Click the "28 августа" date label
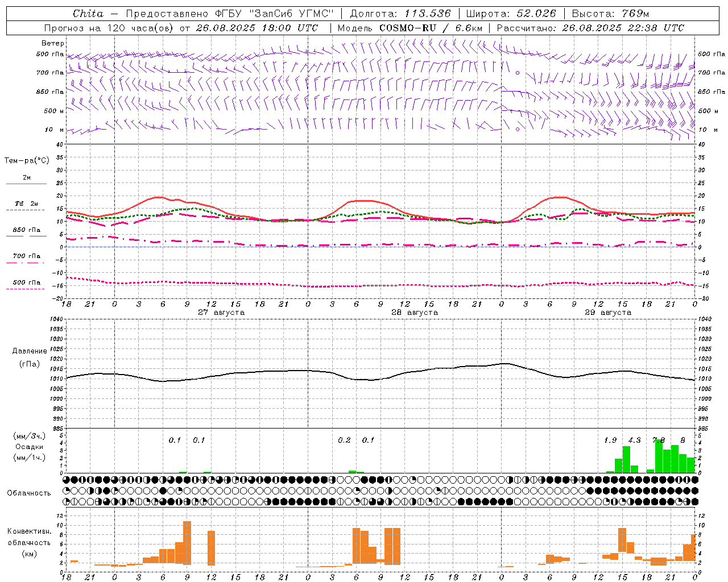This screenshot has height=582, width=728. coord(415,313)
